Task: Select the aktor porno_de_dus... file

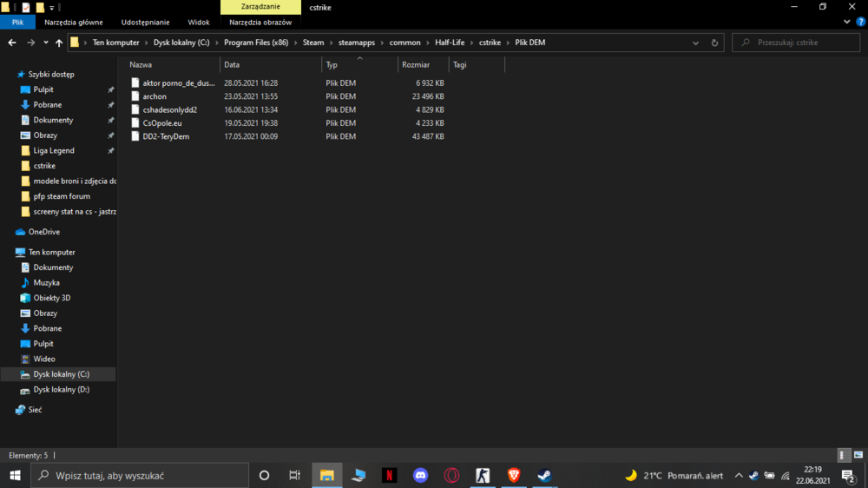Action: 178,83
